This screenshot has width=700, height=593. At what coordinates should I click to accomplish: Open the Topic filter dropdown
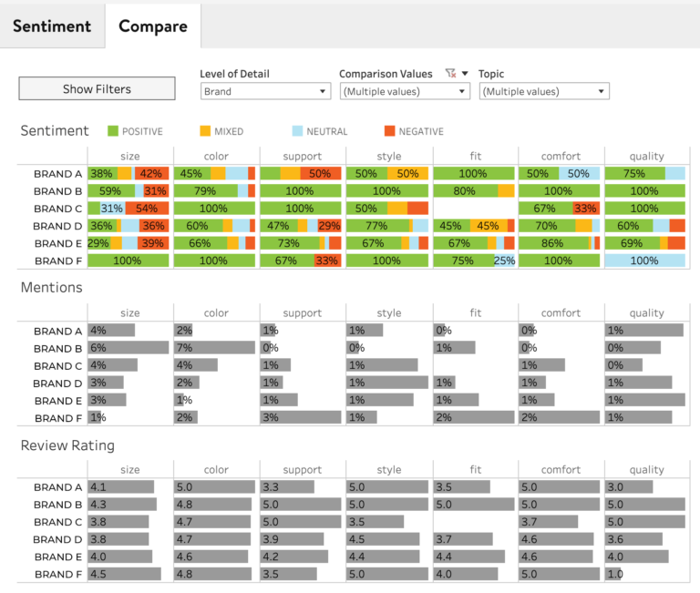[x=544, y=91]
